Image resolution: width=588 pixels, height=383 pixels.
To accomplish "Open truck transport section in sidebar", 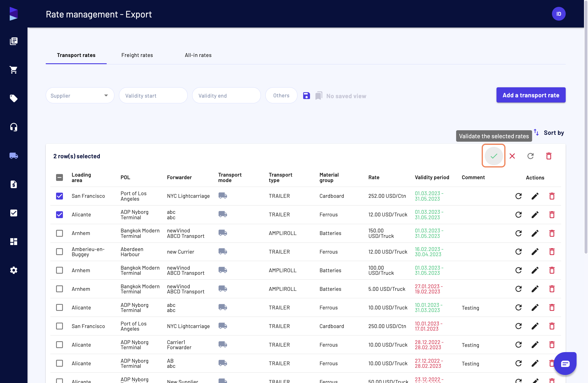I will pyautogui.click(x=14, y=156).
